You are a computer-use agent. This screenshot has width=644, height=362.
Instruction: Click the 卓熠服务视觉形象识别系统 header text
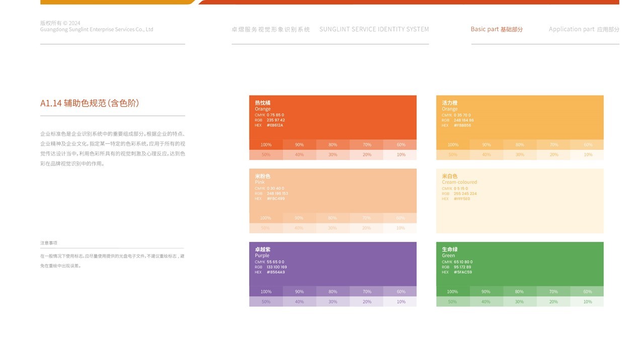(271, 29)
